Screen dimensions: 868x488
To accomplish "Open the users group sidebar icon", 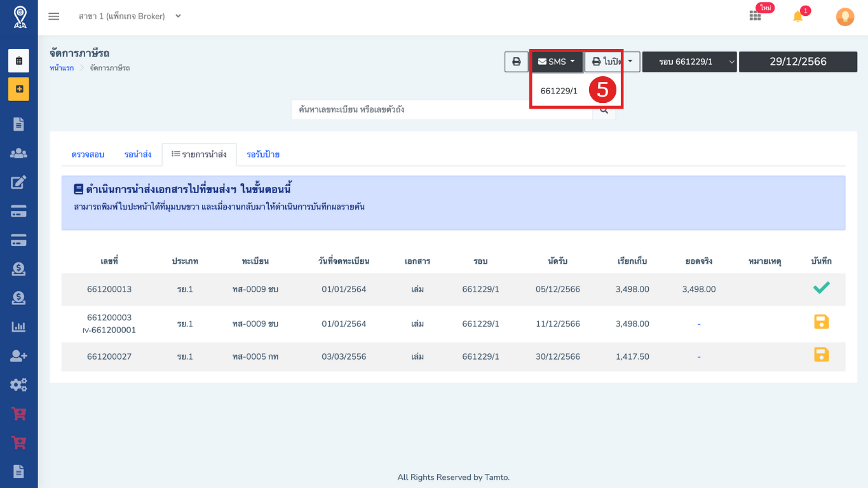I will (x=18, y=153).
